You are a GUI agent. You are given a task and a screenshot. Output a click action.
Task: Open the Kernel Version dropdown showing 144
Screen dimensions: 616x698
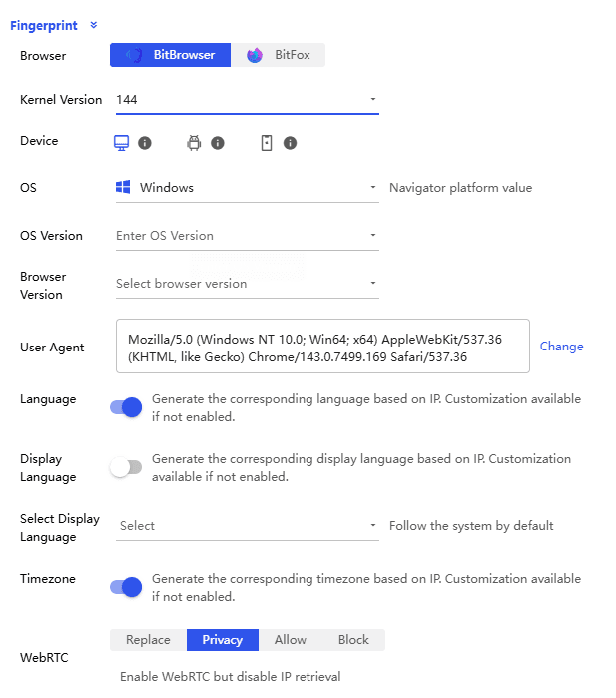(248, 99)
